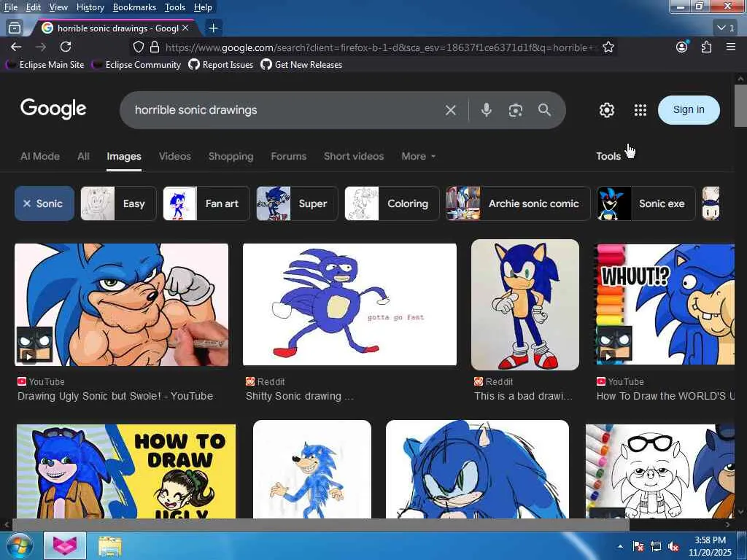
Task: Apply the Archie sonic comic filter chip
Action: point(518,203)
